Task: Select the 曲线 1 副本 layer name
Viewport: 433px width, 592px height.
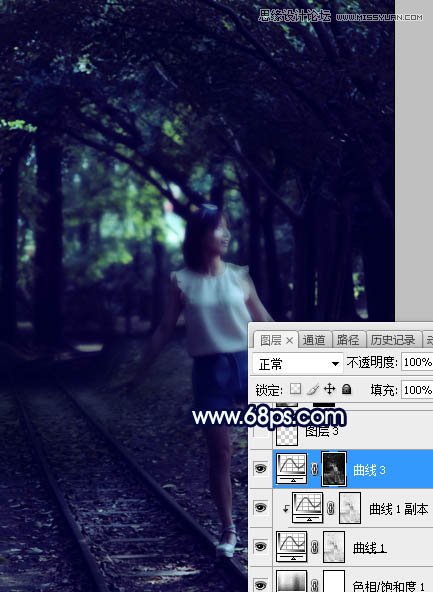Action: pyautogui.click(x=399, y=509)
